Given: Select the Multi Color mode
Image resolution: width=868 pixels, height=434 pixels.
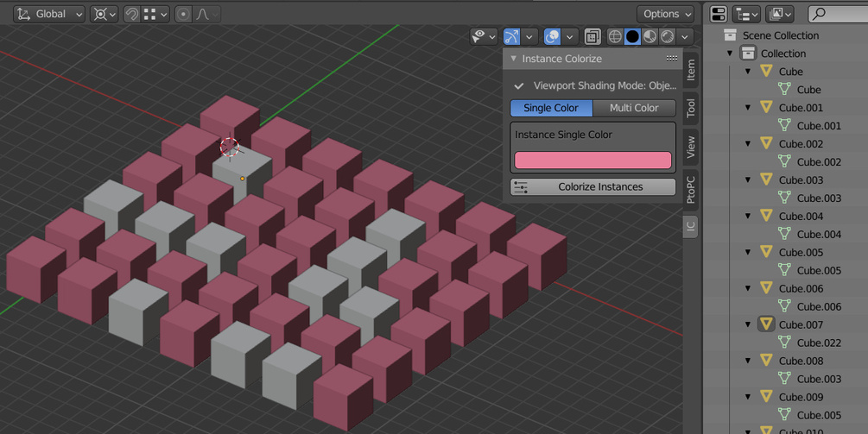Looking at the screenshot, I should [x=635, y=108].
